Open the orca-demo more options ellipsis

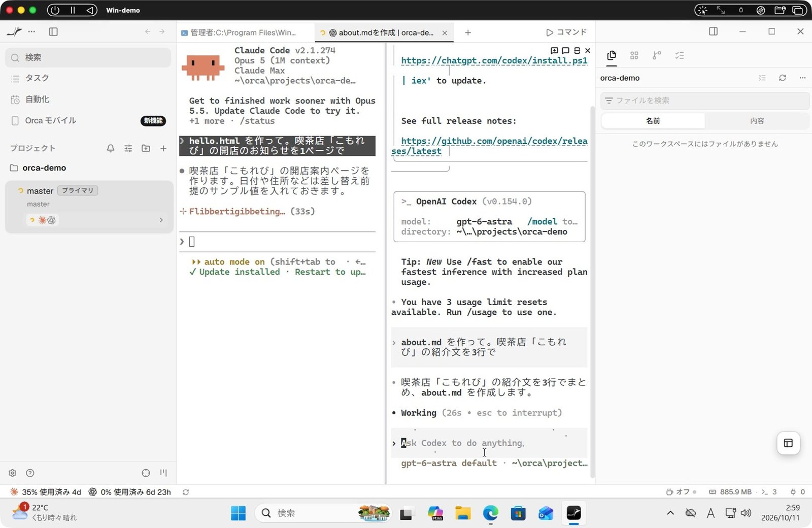[802, 78]
